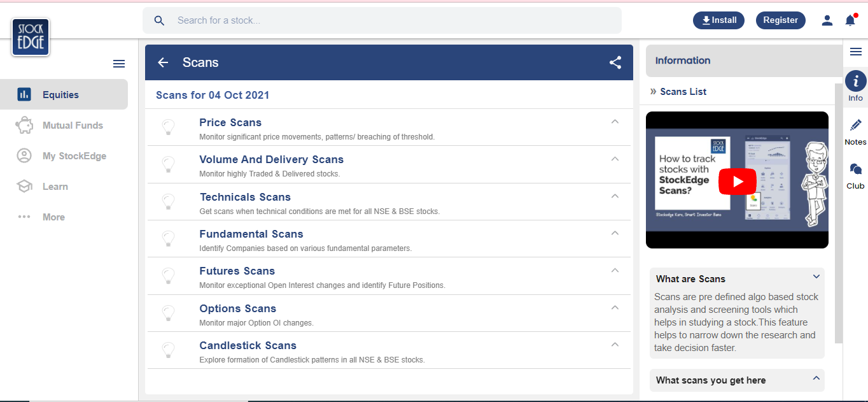The height and width of the screenshot is (402, 868).
Task: Open My StockEdge in the sidebar
Action: click(x=64, y=156)
